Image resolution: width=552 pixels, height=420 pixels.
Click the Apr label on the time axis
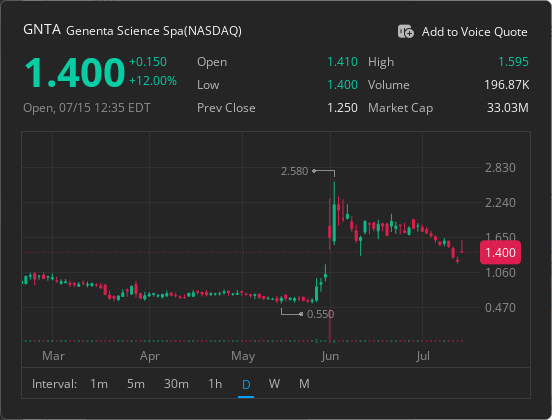point(150,356)
